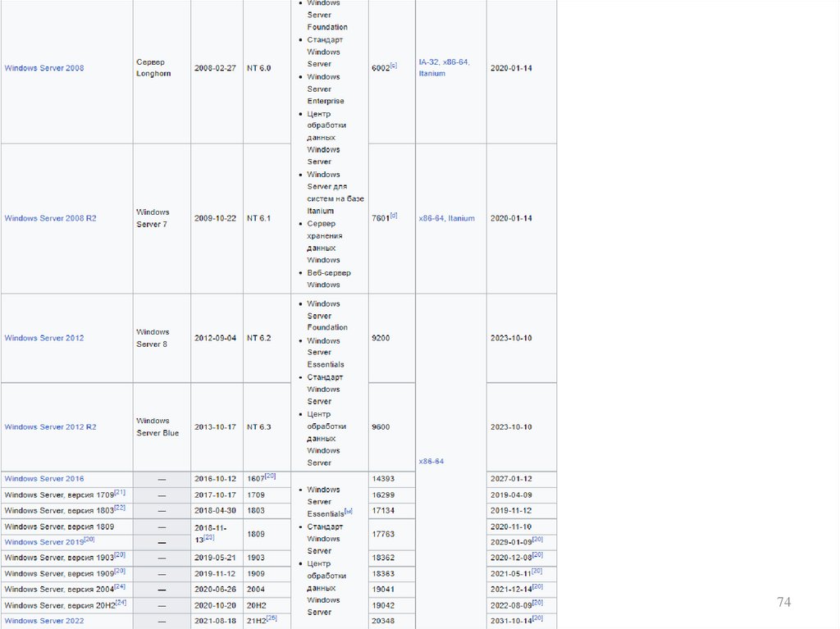The height and width of the screenshot is (629, 840).
Task: Select build number 16299
Action: coord(383,495)
